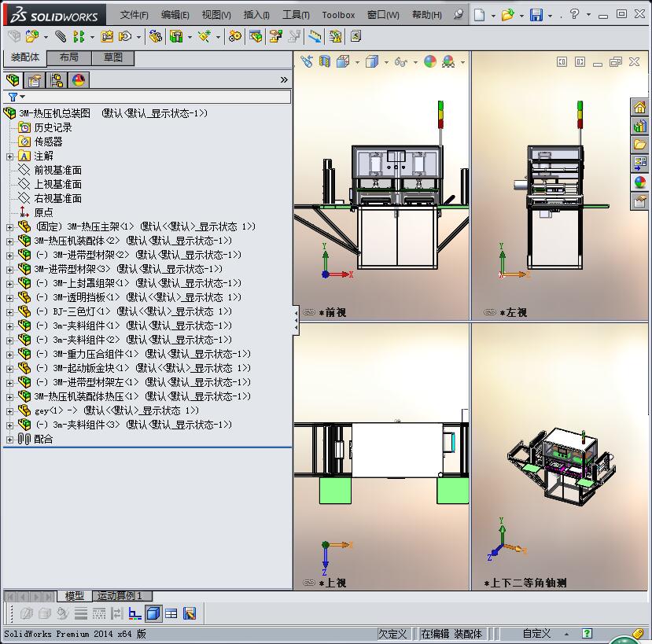Select the Linear Component Pattern icon
Image resolution: width=652 pixels, height=644 pixels.
pyautogui.click(x=79, y=37)
